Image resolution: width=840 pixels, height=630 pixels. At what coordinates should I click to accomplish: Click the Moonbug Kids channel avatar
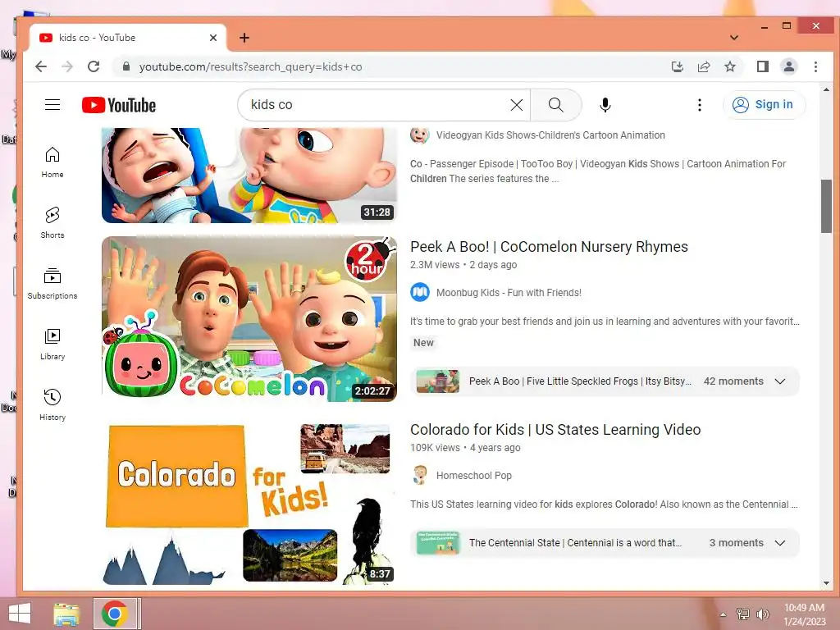419,293
